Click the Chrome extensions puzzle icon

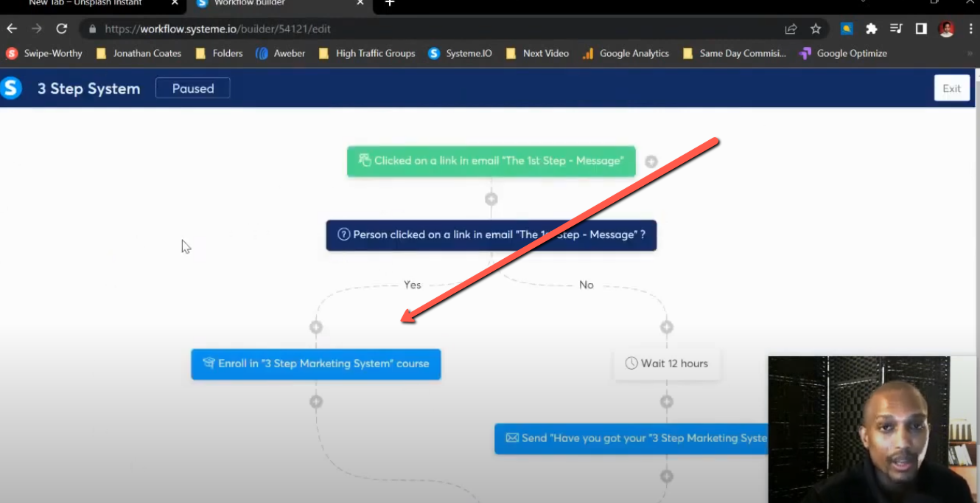coord(871,29)
